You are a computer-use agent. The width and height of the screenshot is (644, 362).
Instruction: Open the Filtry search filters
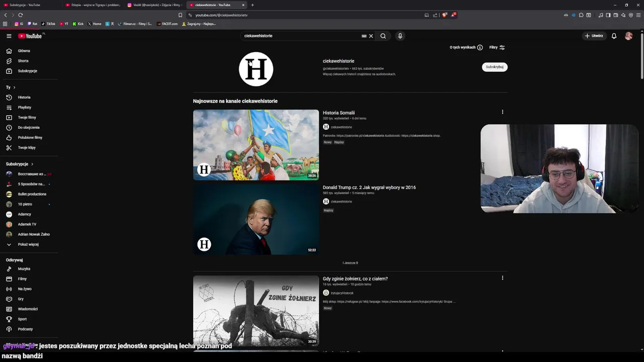(x=497, y=47)
